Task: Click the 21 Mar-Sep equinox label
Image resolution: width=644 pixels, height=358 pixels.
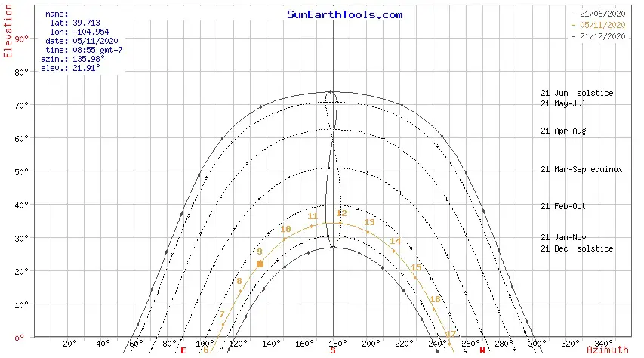Action: (581, 170)
